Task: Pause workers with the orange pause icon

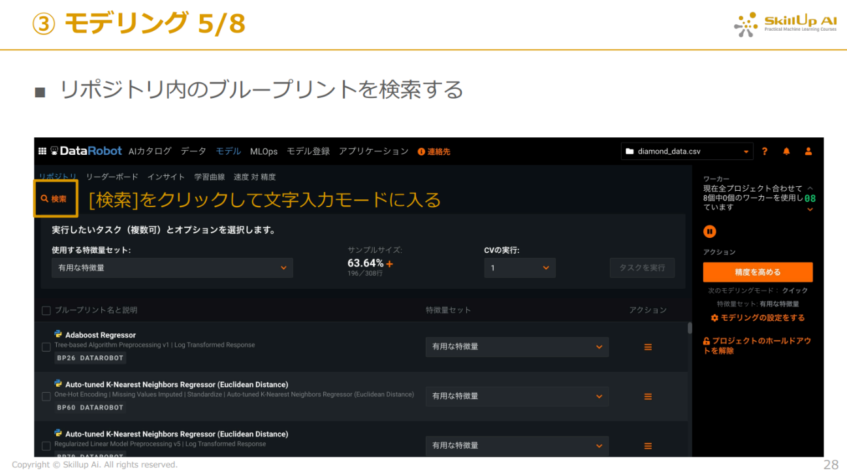Action: (710, 231)
